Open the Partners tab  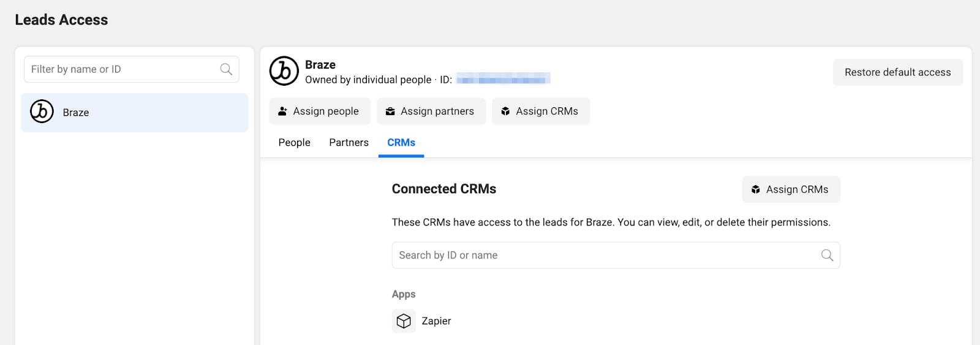coord(349,142)
